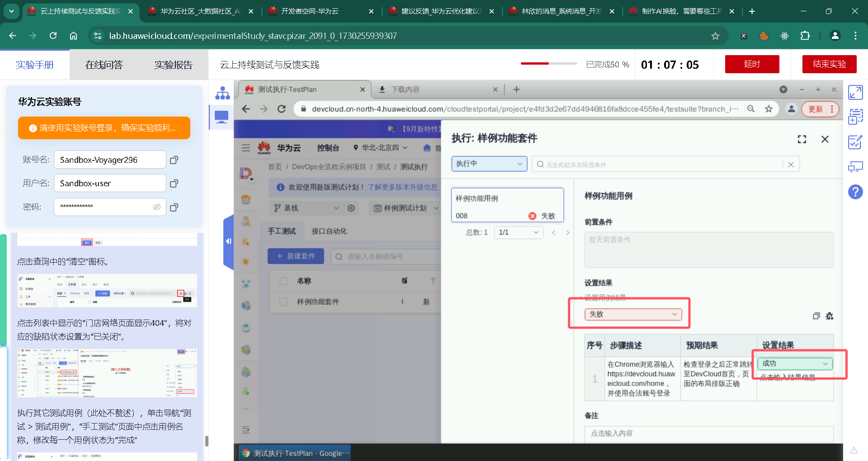Go back in the inner TestPlan browser
This screenshot has width=868, height=461.
(245, 109)
